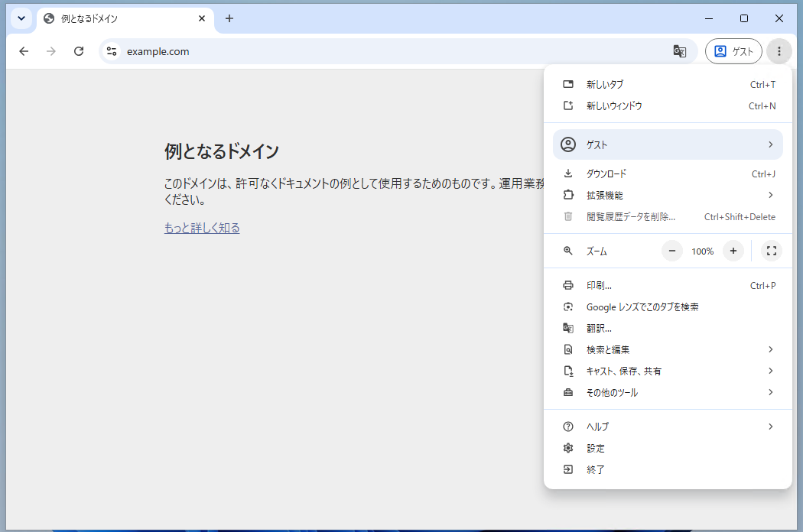Open the 検索と編集 submenu
The height and width of the screenshot is (532, 803).
pos(668,350)
